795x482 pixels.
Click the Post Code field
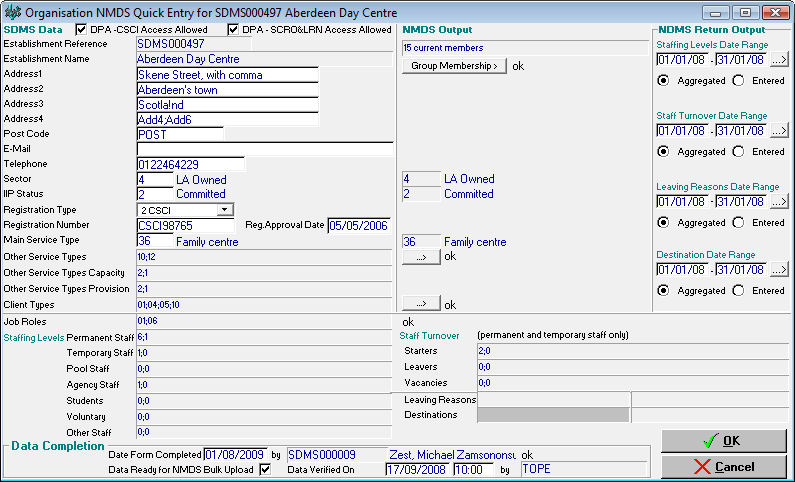180,135
